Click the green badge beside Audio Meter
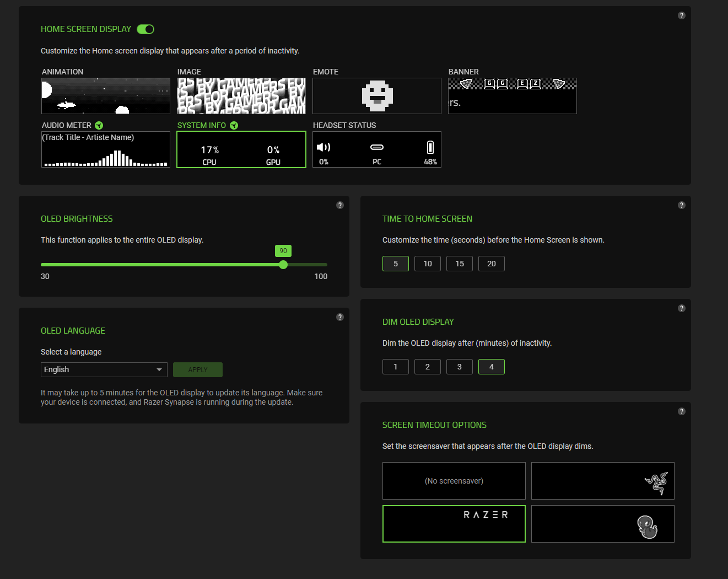Image resolution: width=728 pixels, height=579 pixels. tap(99, 126)
